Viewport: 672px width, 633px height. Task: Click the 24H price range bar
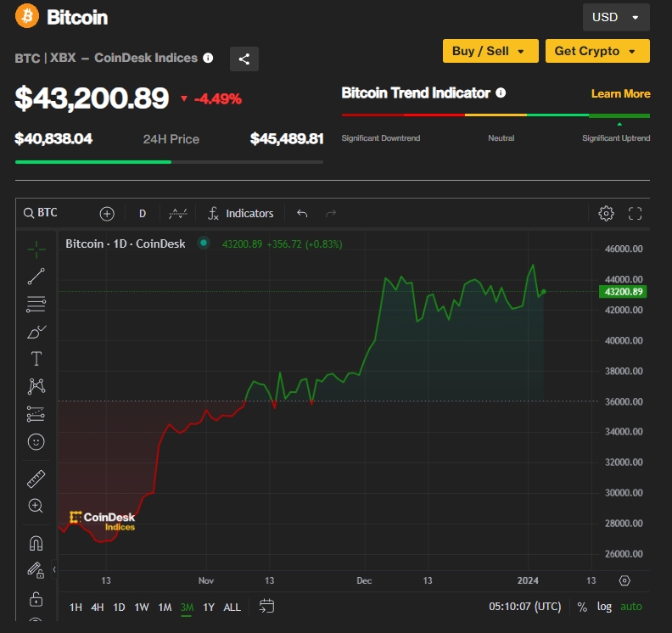pyautogui.click(x=169, y=162)
